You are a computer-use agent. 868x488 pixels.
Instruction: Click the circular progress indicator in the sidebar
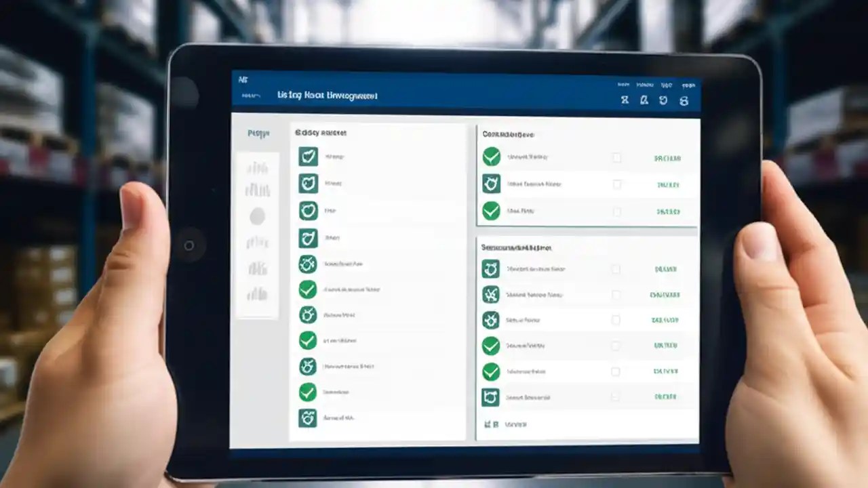pyautogui.click(x=257, y=216)
